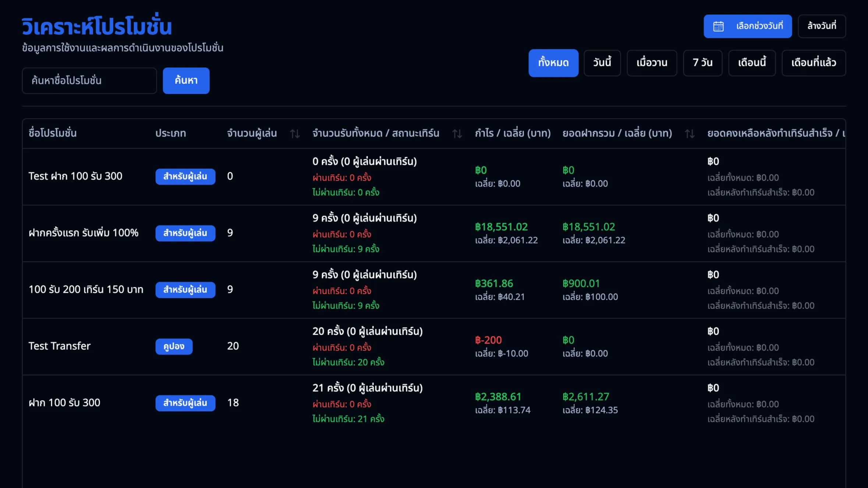Choose the เดือนที่แล้ว filter
The height and width of the screenshot is (488, 868).
[x=814, y=63]
